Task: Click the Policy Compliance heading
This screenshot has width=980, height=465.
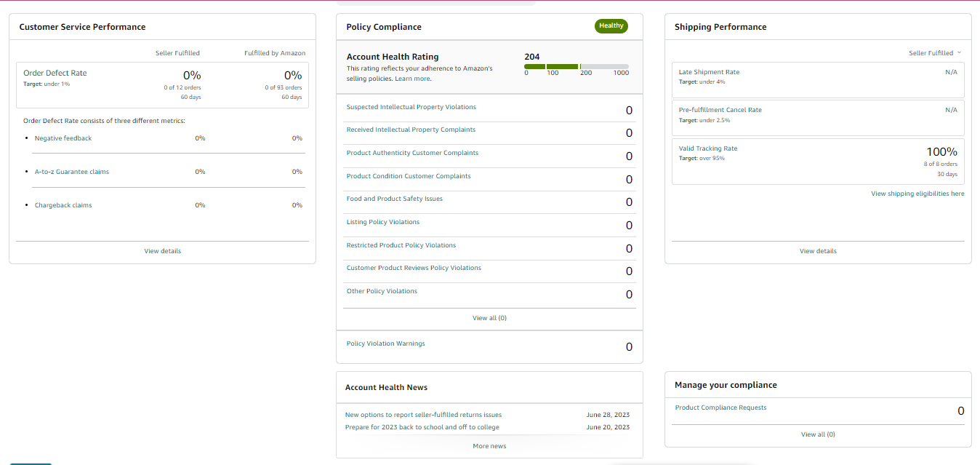Action: (384, 27)
